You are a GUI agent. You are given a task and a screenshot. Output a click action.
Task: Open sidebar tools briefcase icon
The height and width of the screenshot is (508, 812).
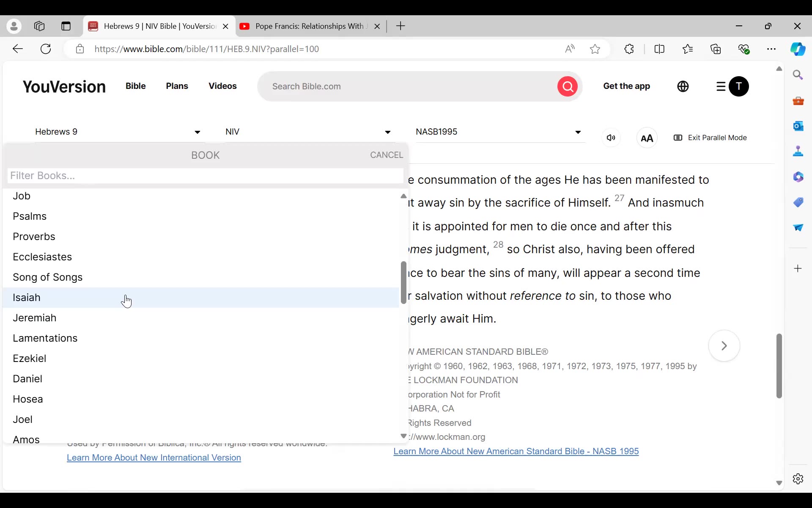[x=798, y=101]
